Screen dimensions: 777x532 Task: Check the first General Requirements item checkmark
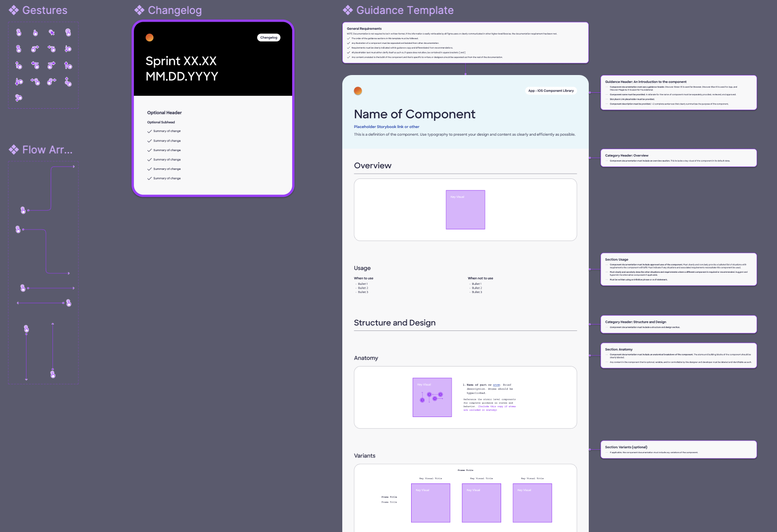pos(348,38)
